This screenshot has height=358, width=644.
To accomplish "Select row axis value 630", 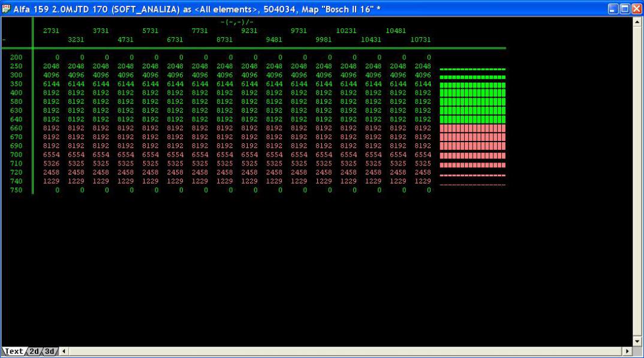I will [x=16, y=110].
